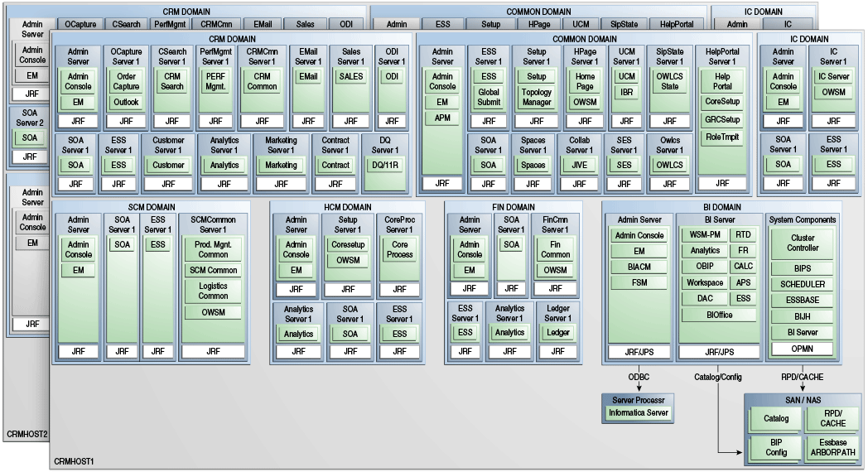Click the OBIP box
The image size is (868, 472).
(706, 266)
